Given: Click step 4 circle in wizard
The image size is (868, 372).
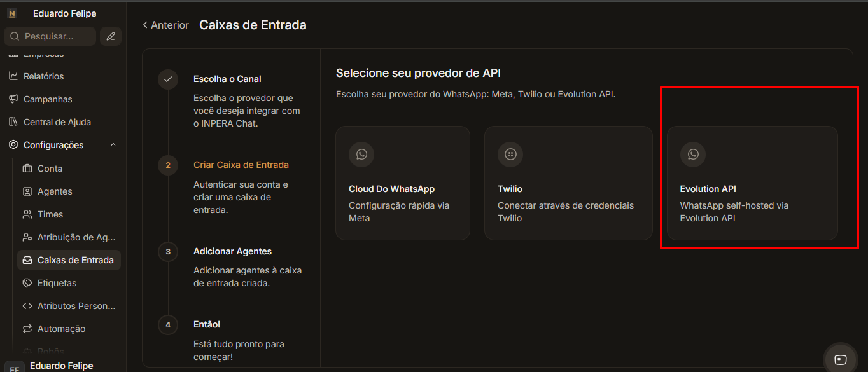Looking at the screenshot, I should tap(168, 325).
